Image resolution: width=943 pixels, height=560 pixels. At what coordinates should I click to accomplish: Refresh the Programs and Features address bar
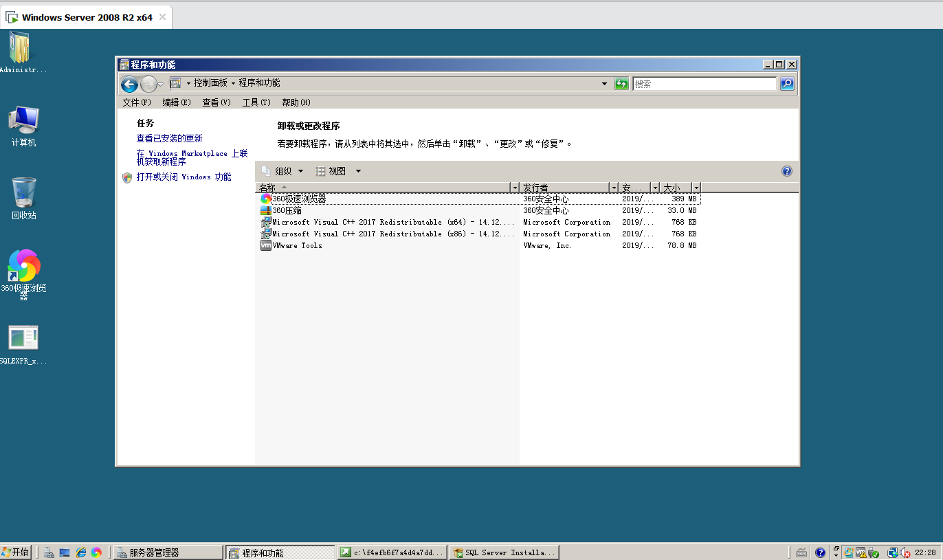[621, 84]
